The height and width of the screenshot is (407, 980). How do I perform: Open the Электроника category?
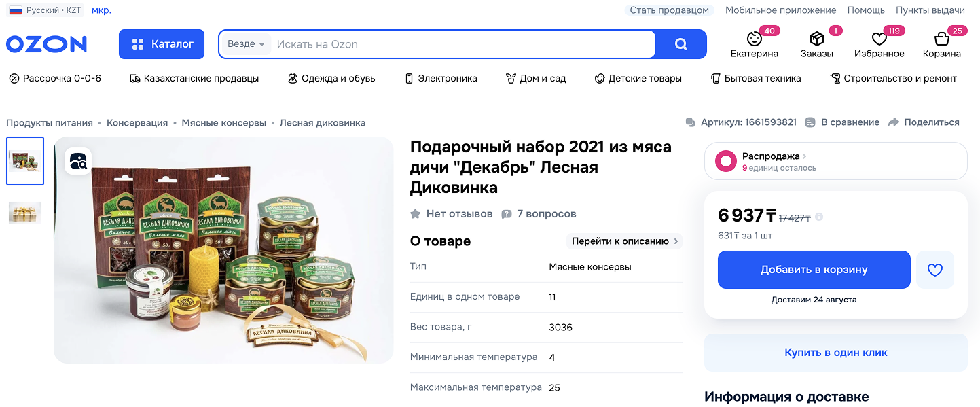coord(441,79)
